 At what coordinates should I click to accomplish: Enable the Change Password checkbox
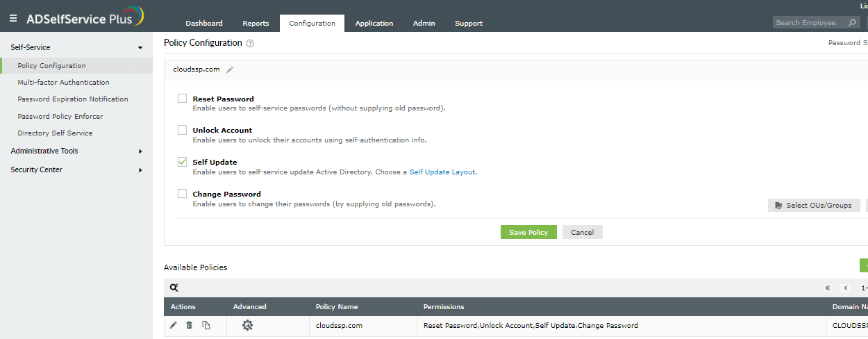(x=182, y=193)
